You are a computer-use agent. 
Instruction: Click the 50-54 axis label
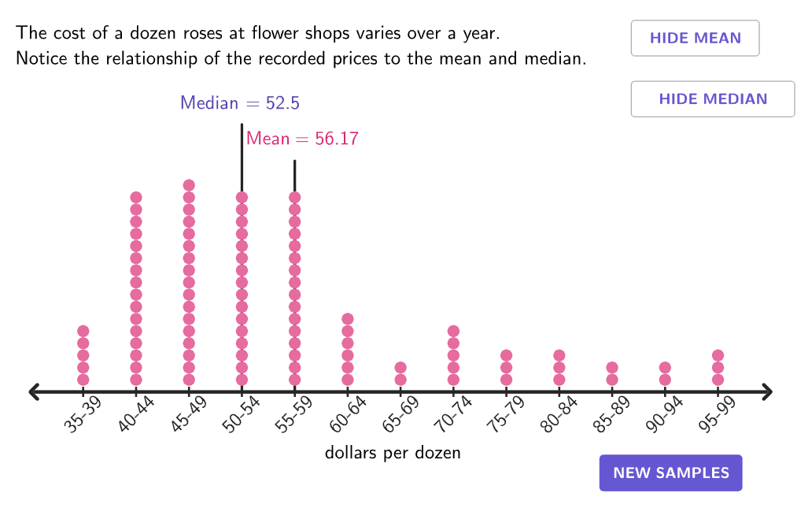tap(242, 415)
